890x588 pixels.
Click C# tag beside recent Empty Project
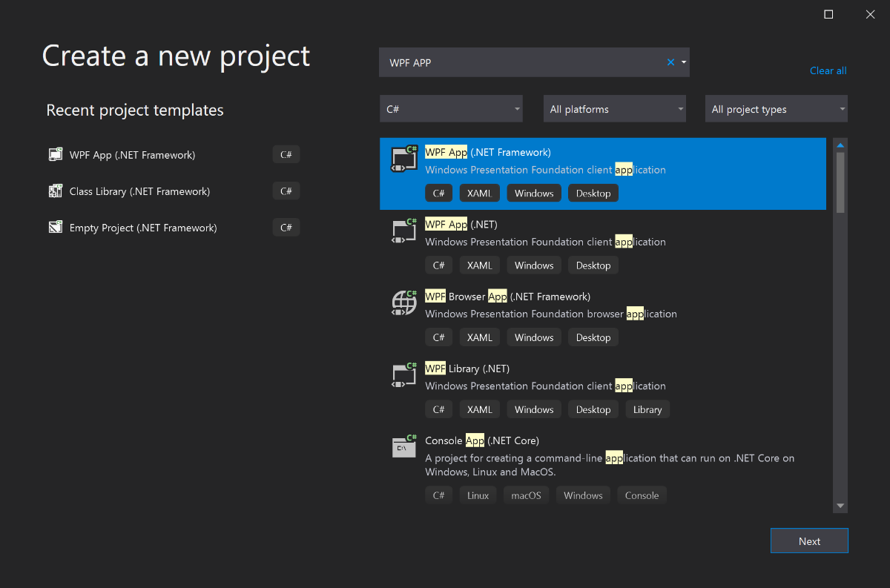pos(286,228)
